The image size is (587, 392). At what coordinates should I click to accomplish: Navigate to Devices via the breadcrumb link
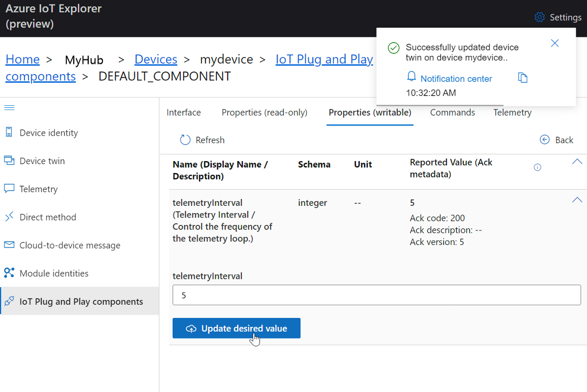pos(155,59)
